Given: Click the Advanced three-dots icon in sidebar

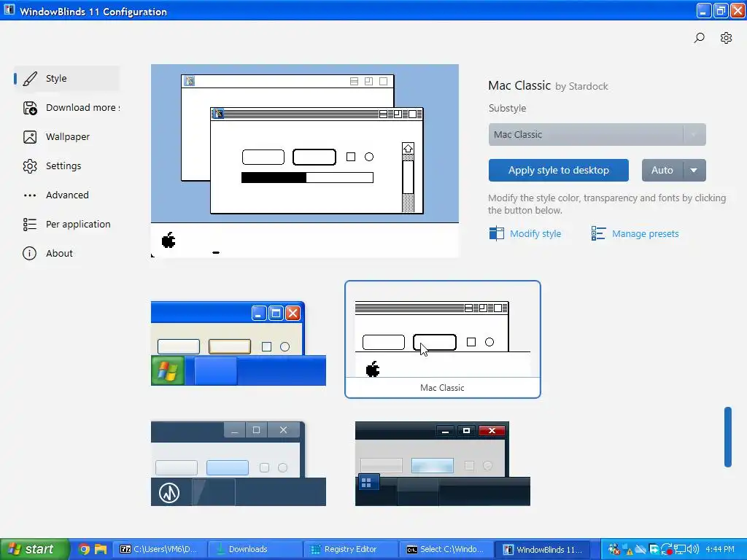Looking at the screenshot, I should 29,195.
